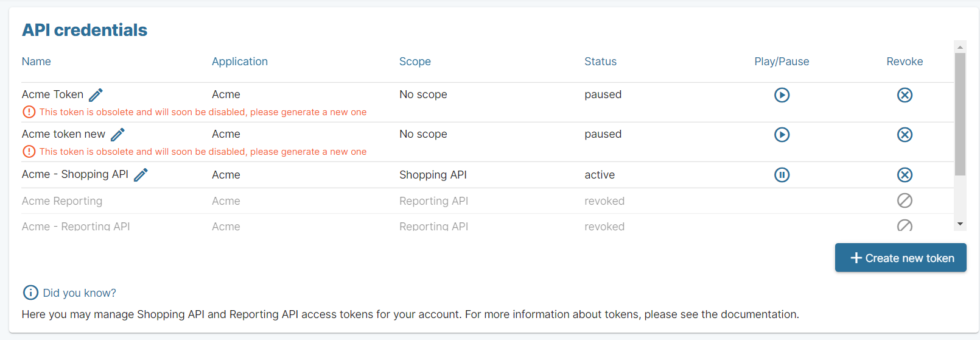Open the Did you know? link

pos(79,293)
